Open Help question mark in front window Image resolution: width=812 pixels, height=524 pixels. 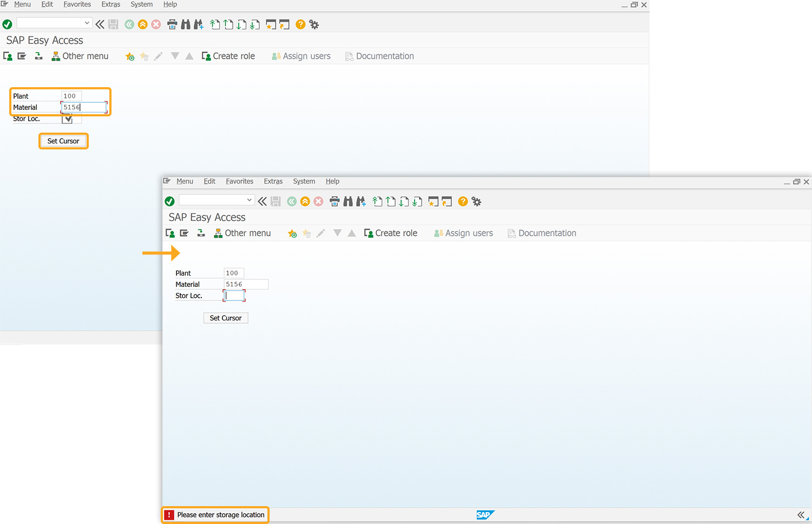(463, 201)
